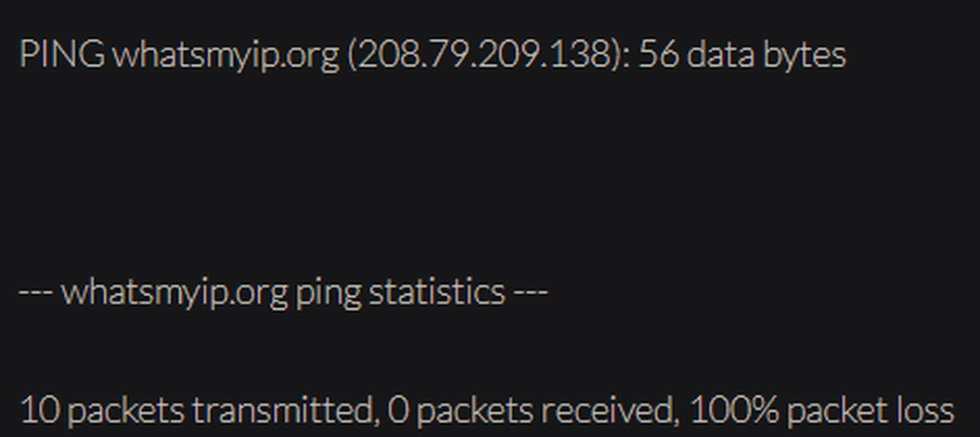Click the word bytes in the header line
980x437 pixels.
pos(805,56)
